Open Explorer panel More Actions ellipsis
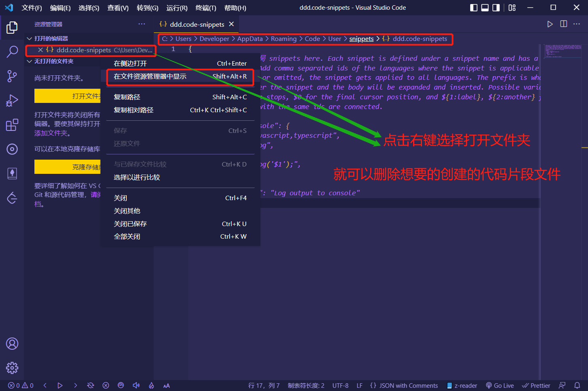The image size is (588, 391). point(142,24)
